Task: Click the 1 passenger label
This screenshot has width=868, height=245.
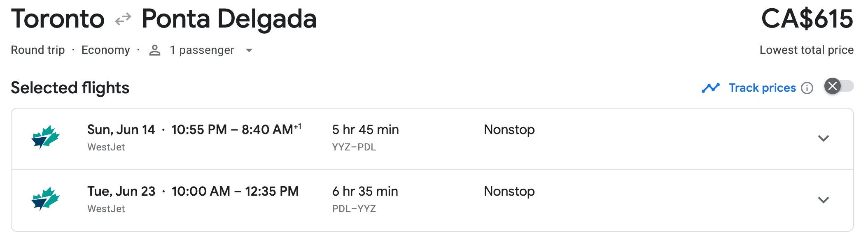Action: point(202,50)
